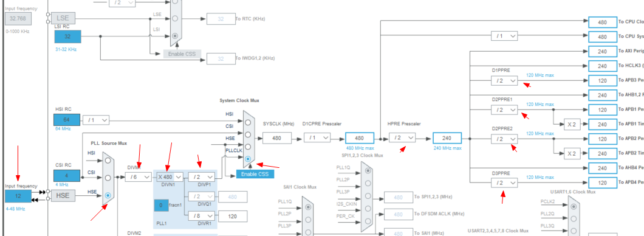Click the To HCLK3 240 field

[x=603, y=66]
